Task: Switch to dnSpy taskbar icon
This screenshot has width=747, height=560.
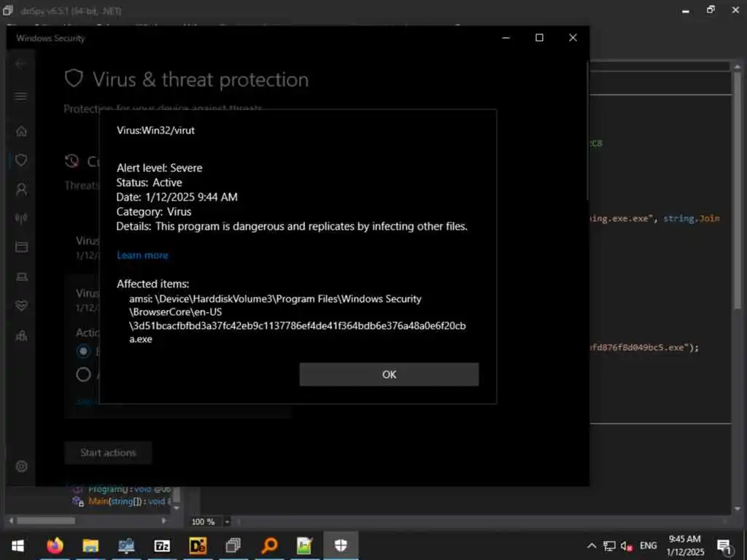Action: [x=233, y=545]
